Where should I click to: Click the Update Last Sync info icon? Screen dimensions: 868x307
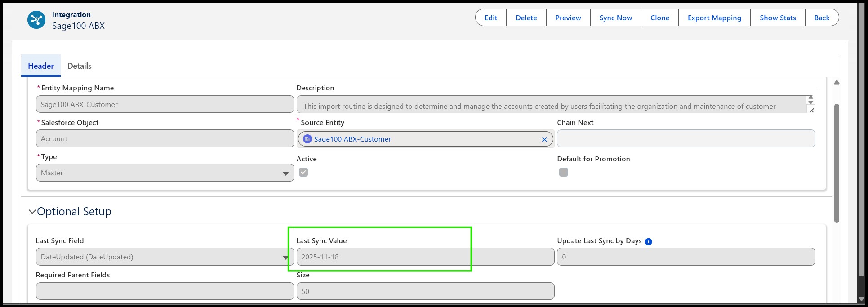[648, 241]
